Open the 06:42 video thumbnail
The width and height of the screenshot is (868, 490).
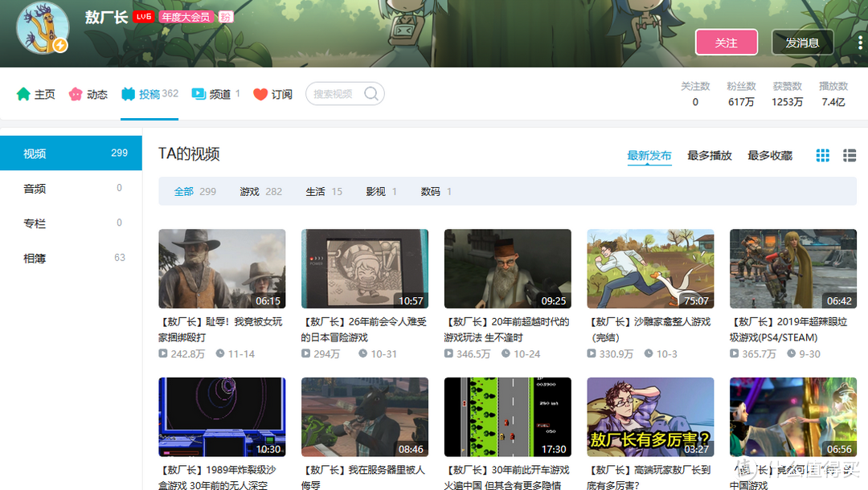click(793, 269)
